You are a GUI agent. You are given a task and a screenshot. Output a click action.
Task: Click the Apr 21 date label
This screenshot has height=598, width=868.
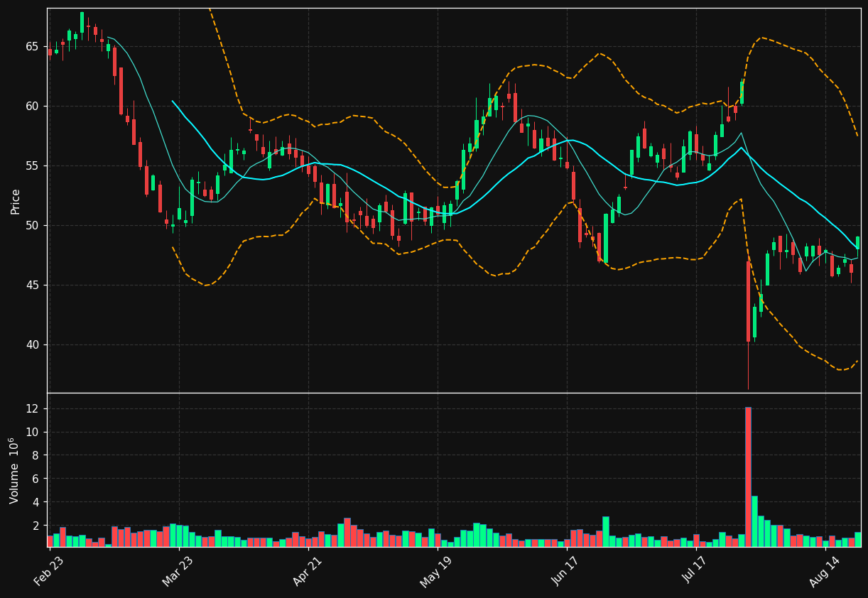coord(305,572)
